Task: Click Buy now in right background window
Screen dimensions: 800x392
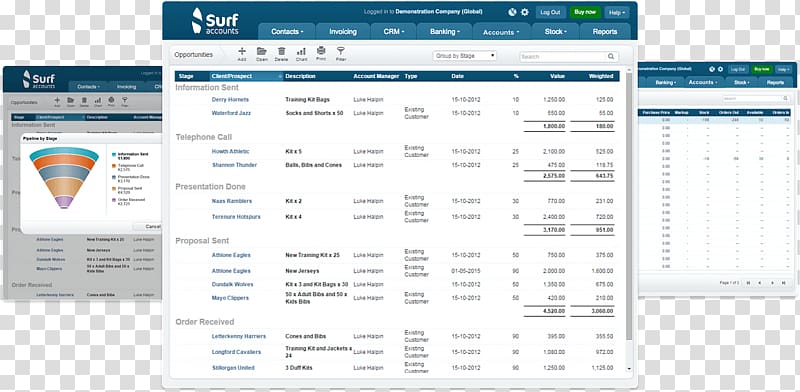Action: pyautogui.click(x=762, y=69)
